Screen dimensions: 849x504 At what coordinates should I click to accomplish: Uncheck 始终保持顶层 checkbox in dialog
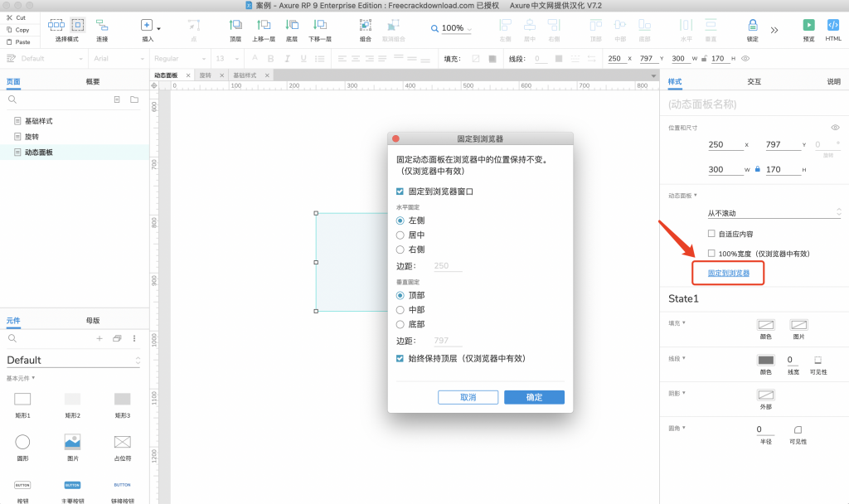400,359
